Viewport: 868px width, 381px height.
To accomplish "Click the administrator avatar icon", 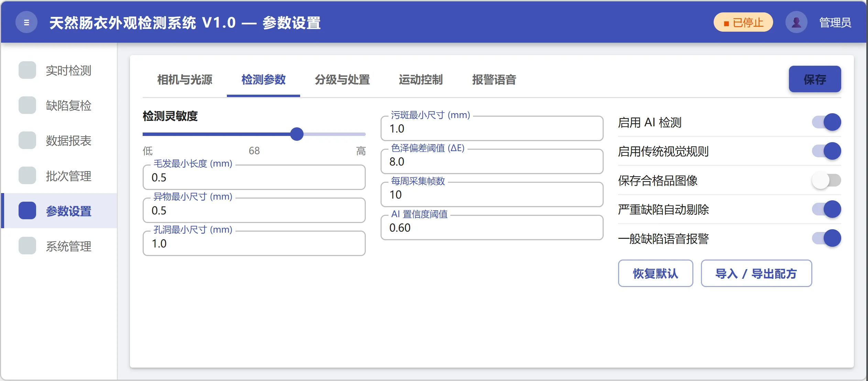I will tap(796, 22).
